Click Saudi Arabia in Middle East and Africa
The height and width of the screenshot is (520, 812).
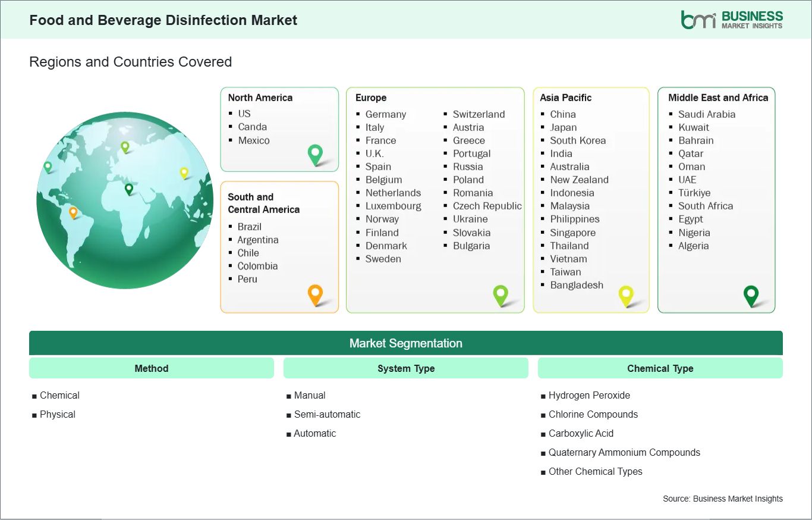point(706,114)
